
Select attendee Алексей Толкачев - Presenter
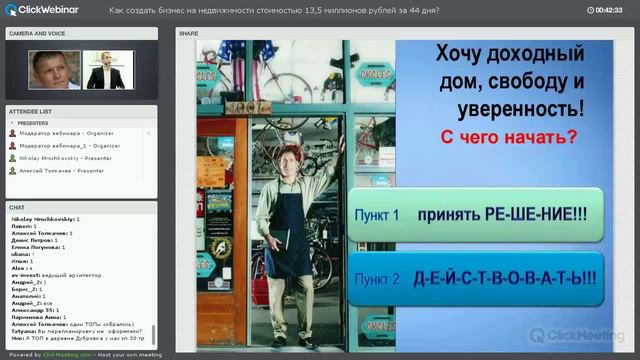[x=62, y=171]
